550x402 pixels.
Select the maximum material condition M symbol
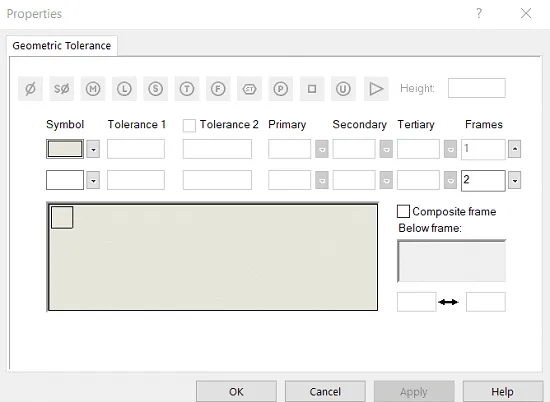pyautogui.click(x=93, y=89)
